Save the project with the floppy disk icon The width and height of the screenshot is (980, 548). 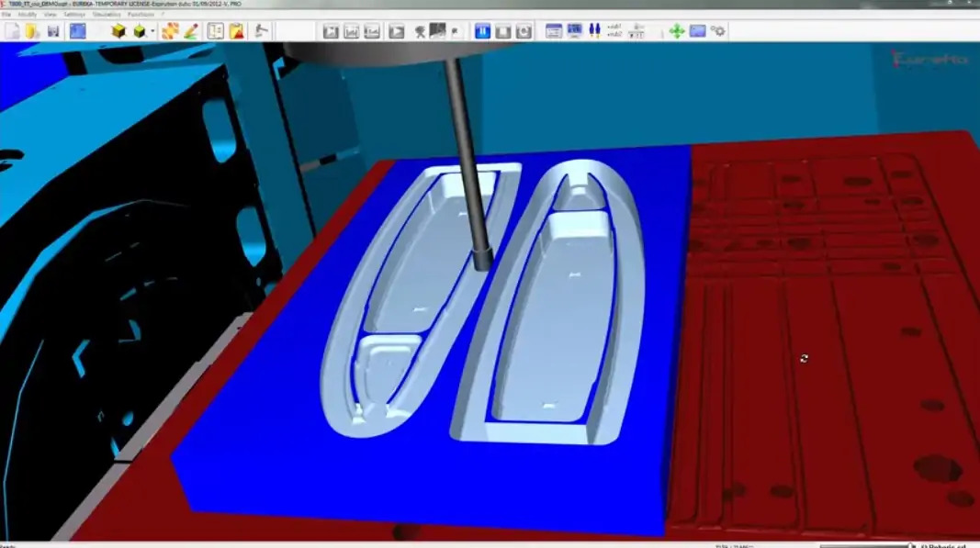[53, 30]
